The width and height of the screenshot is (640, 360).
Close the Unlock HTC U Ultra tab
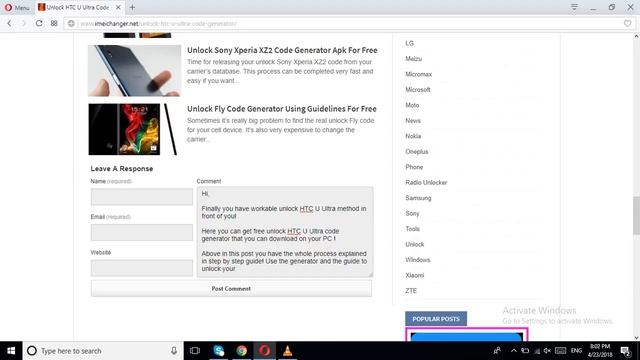point(118,7)
